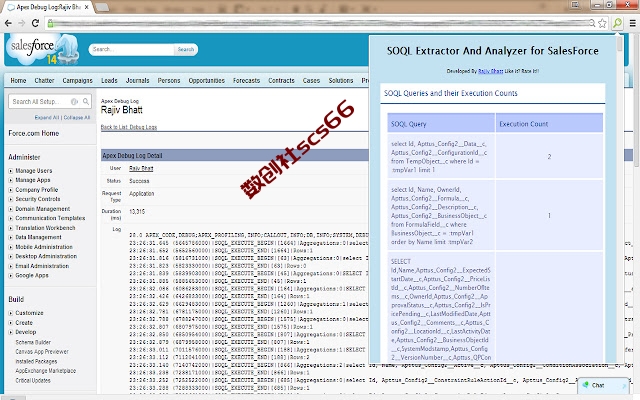The width and height of the screenshot is (640, 400).
Task: Click the Search All Setup magnifier icon
Action: [x=86, y=101]
